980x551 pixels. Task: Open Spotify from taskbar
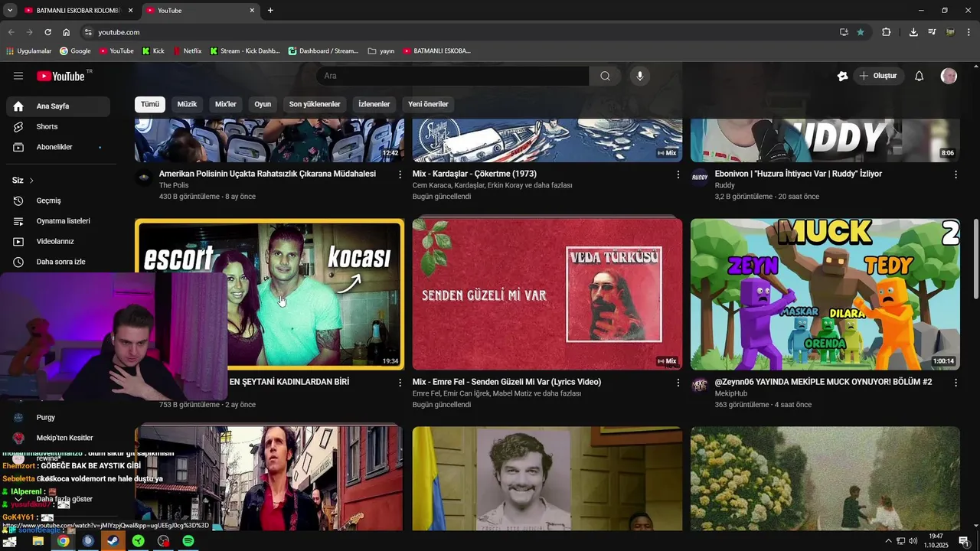tap(188, 541)
